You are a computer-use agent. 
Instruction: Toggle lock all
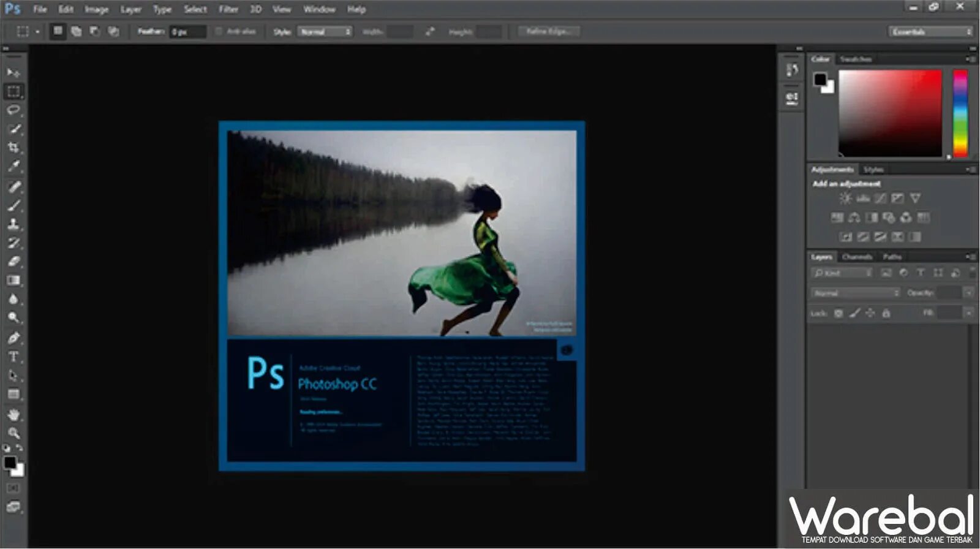point(886,313)
